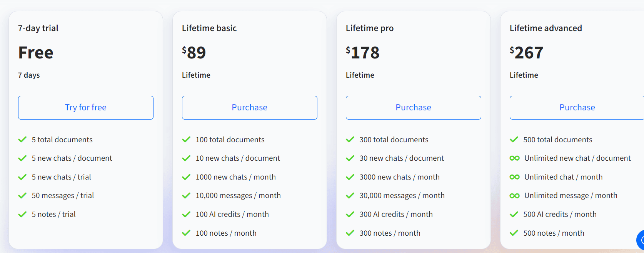Click infinity icon beside Unlimited message / month
Viewport: 644px width, 253px height.
point(515,195)
